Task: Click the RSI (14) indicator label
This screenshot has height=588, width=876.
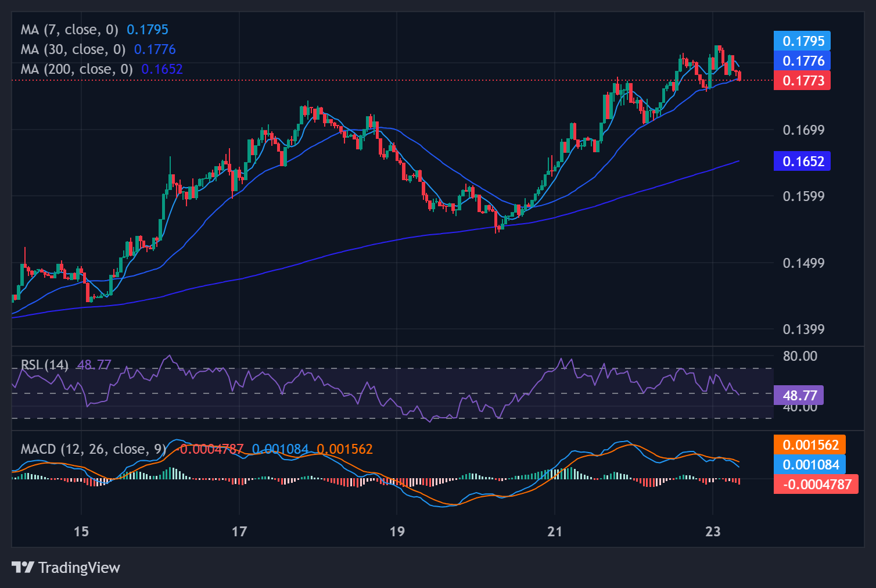Action: [x=44, y=365]
